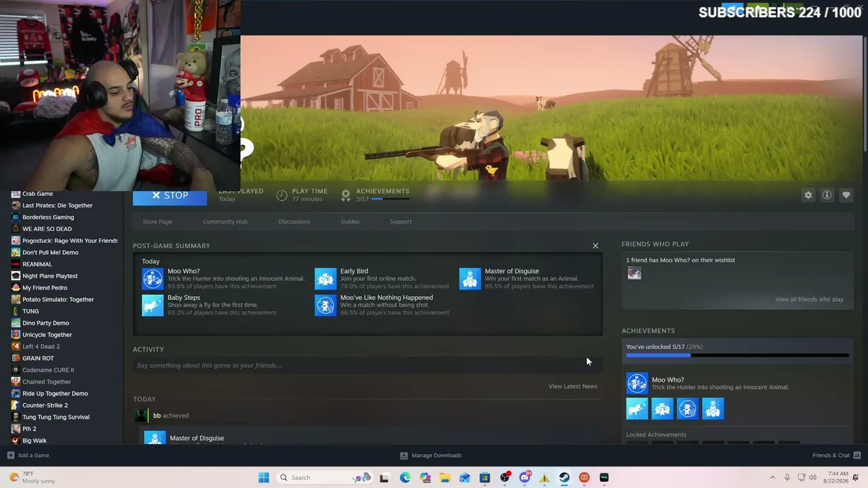Open Microsoft Edge from taskbar

405,478
